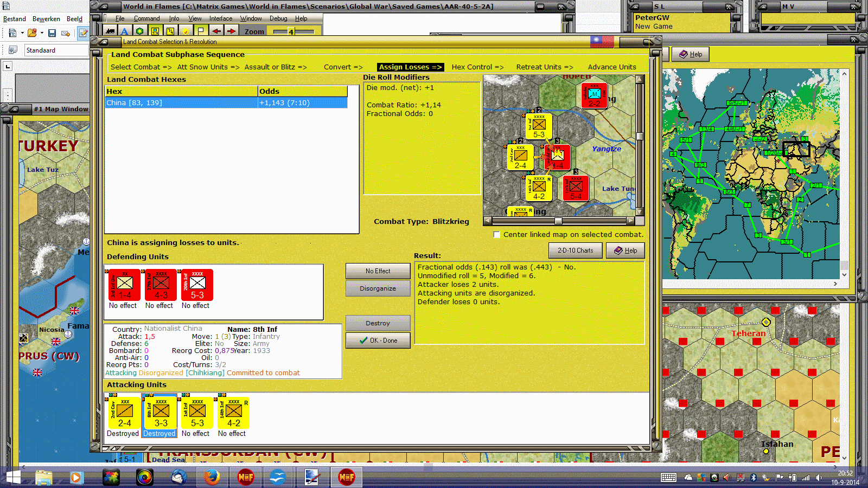Click the global world map overview
This screenshot has height=488, width=868.
[751, 174]
